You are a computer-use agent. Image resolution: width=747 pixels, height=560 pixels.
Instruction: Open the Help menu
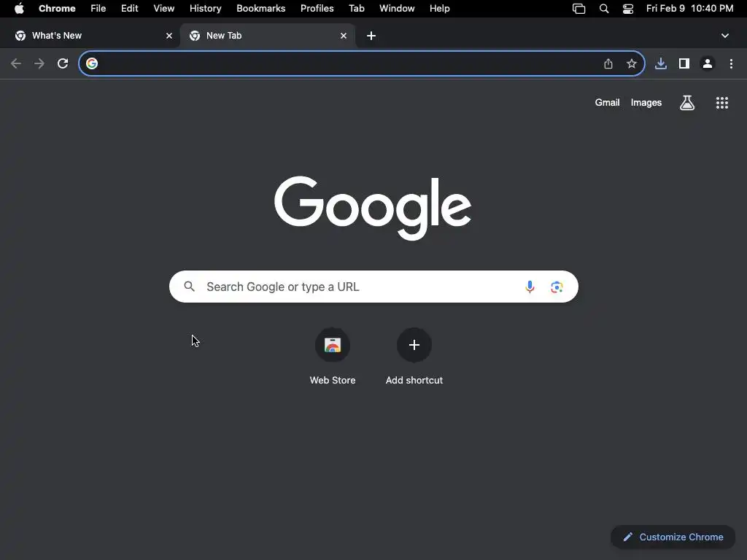440,9
